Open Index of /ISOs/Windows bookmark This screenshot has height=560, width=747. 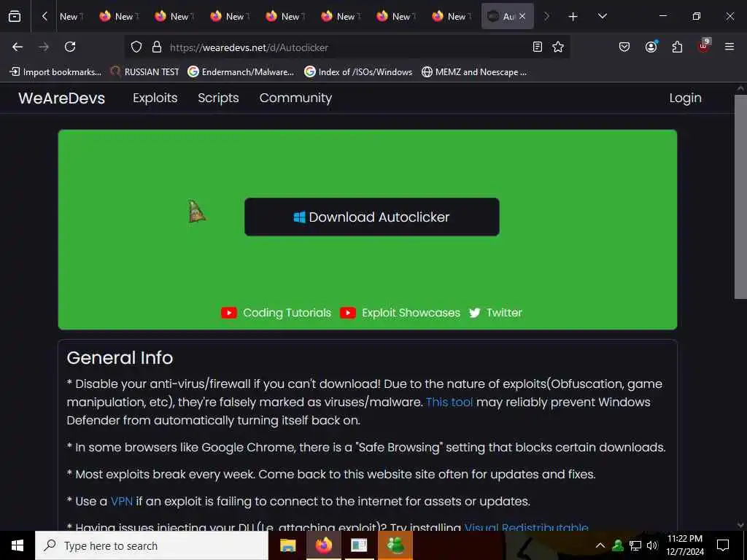coord(358,72)
